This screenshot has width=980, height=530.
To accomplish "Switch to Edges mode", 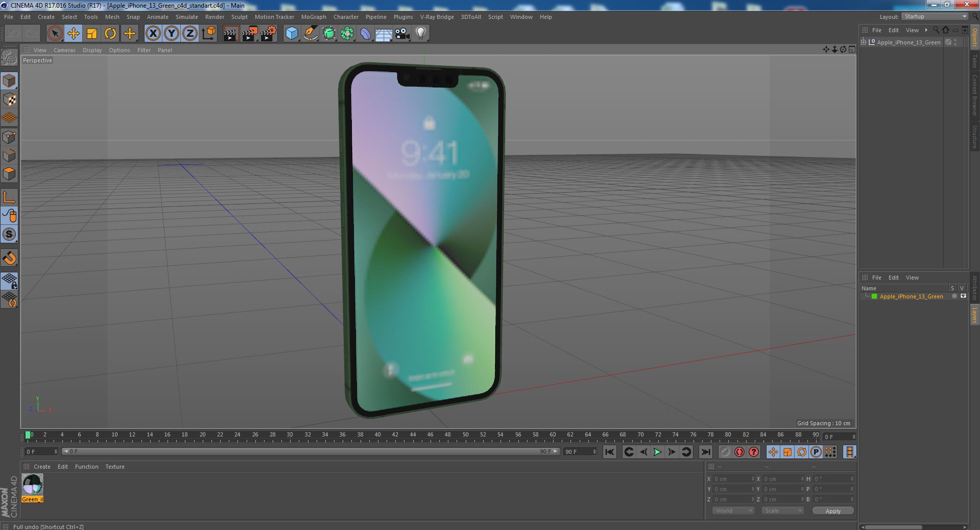I will pyautogui.click(x=9, y=155).
